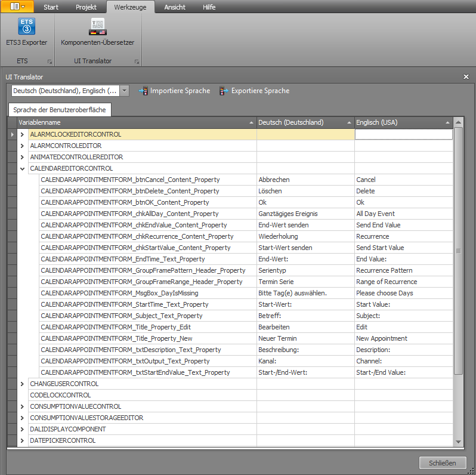The height and width of the screenshot is (475, 476).
Task: Switch to the Projekt ribbon tab
Action: [x=86, y=7]
